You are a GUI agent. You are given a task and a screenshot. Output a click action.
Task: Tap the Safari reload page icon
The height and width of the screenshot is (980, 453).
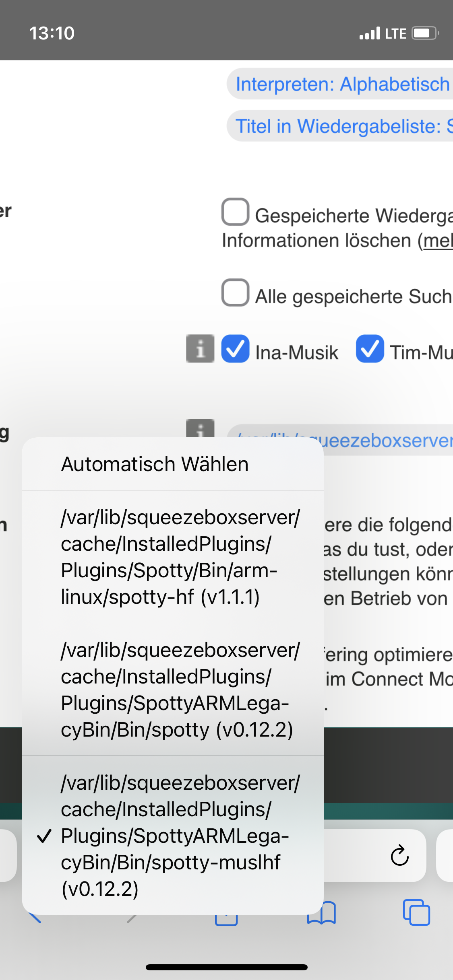[x=399, y=855]
